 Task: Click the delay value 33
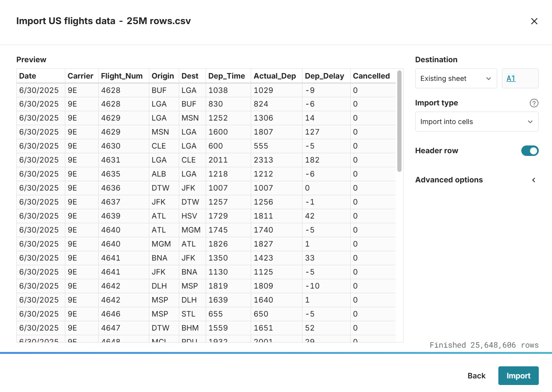coord(327,258)
